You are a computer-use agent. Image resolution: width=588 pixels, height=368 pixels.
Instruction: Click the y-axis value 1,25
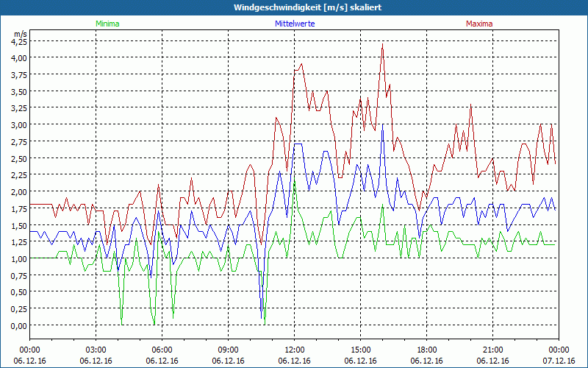click(x=19, y=242)
